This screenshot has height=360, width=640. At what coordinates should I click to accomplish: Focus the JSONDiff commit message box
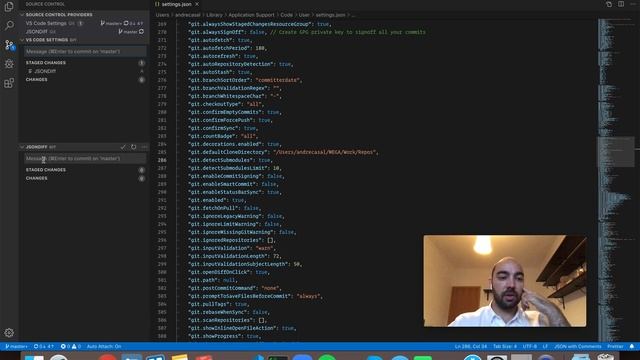pos(85,158)
